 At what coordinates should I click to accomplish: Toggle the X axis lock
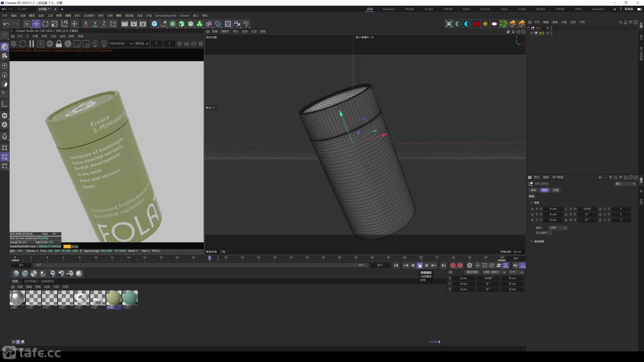point(86,24)
